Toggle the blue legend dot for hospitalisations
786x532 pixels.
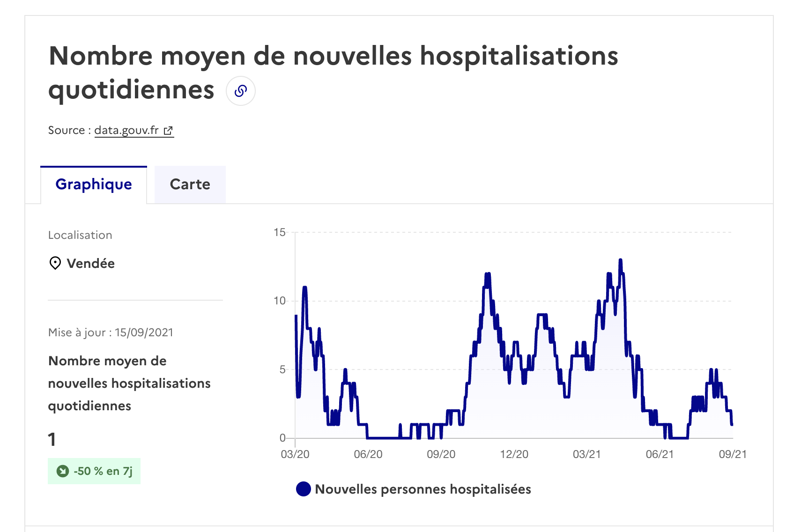pos(304,489)
